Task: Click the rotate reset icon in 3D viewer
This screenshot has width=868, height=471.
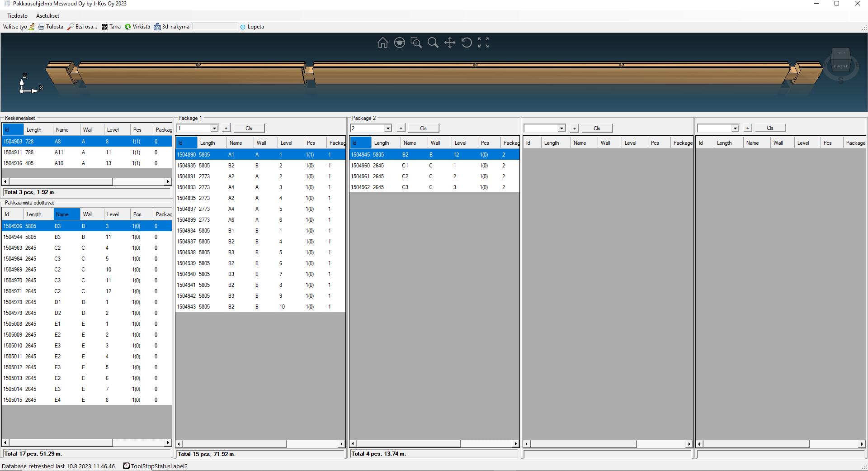Action: [x=467, y=43]
